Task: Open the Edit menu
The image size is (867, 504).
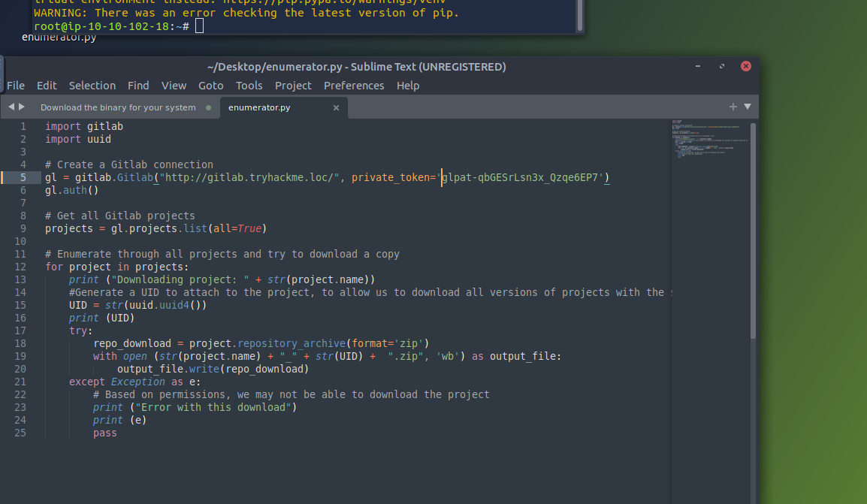Action: pyautogui.click(x=47, y=86)
